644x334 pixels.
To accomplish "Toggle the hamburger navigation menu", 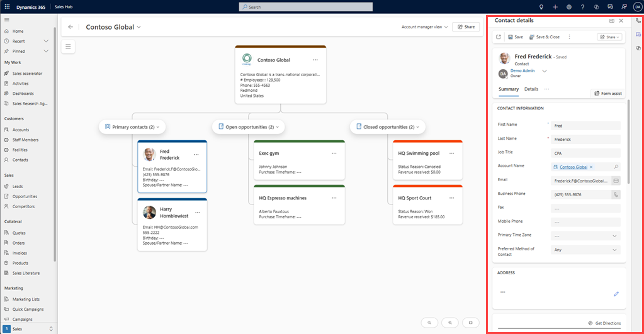I will coord(6,19).
